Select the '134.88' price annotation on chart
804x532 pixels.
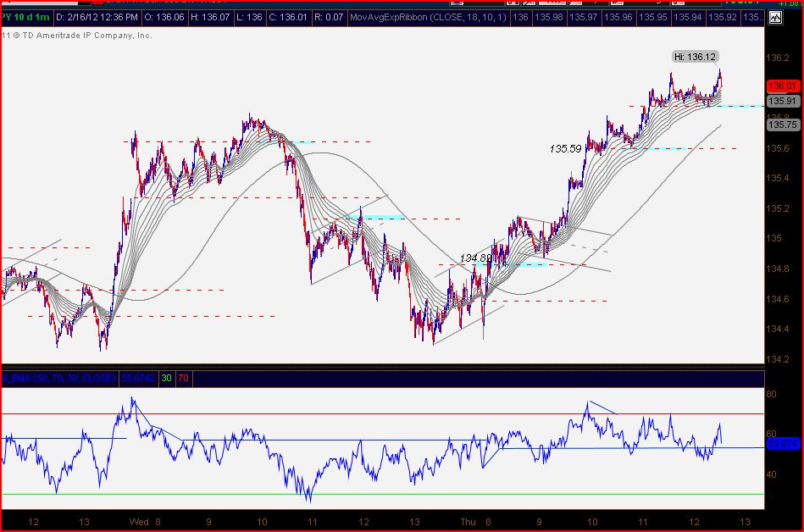tap(475, 258)
